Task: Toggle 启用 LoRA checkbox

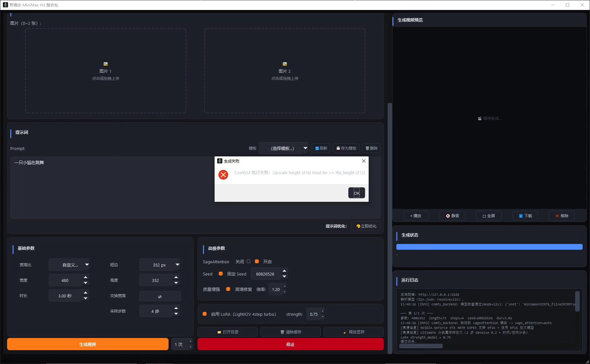Action: click(205, 314)
